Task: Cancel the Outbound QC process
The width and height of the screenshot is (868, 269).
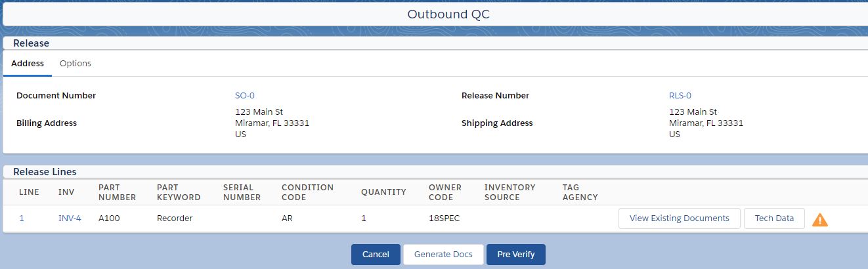Action: coord(376,255)
